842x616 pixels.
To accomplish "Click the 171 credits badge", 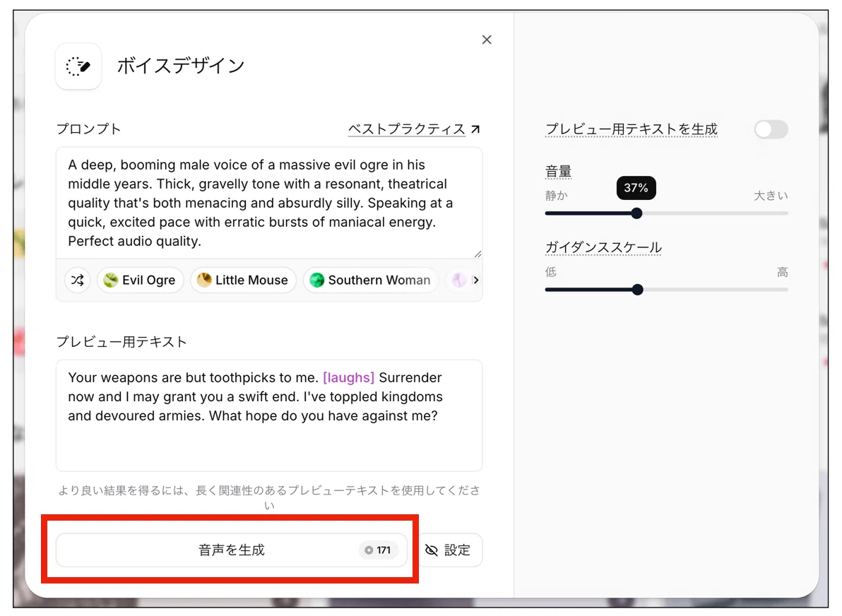I will point(377,550).
